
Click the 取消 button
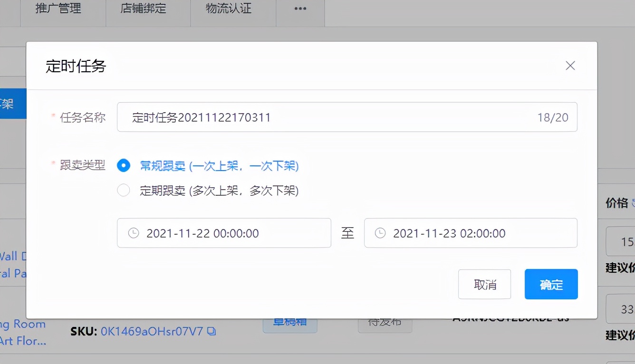click(484, 284)
